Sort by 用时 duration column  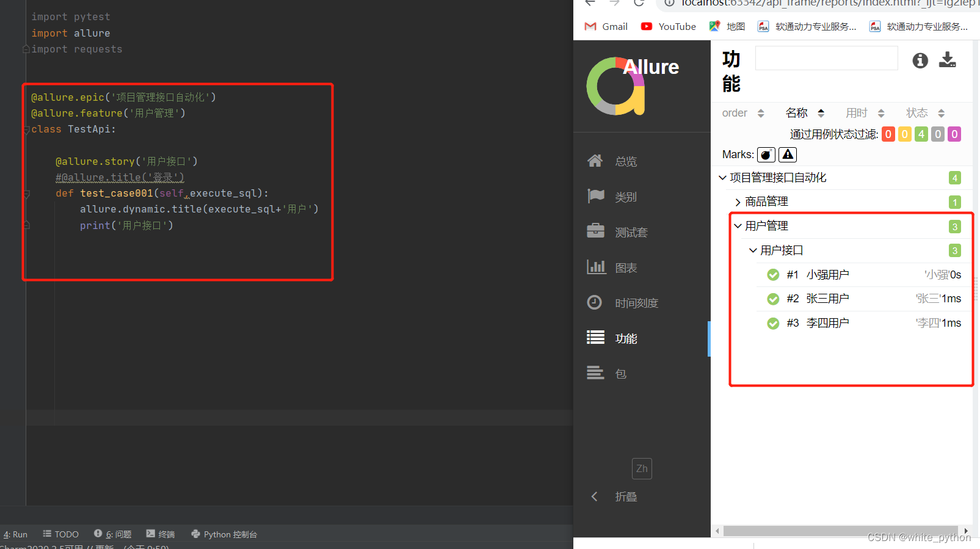[865, 113]
